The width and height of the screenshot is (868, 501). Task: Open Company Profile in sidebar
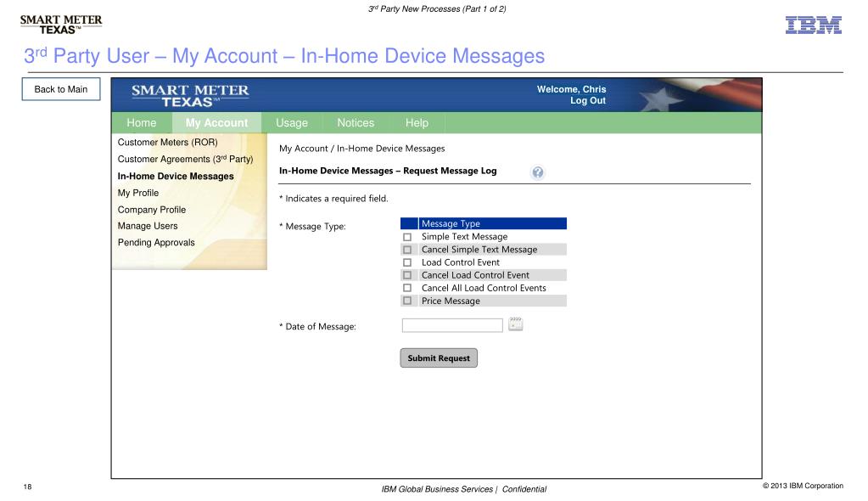click(152, 210)
